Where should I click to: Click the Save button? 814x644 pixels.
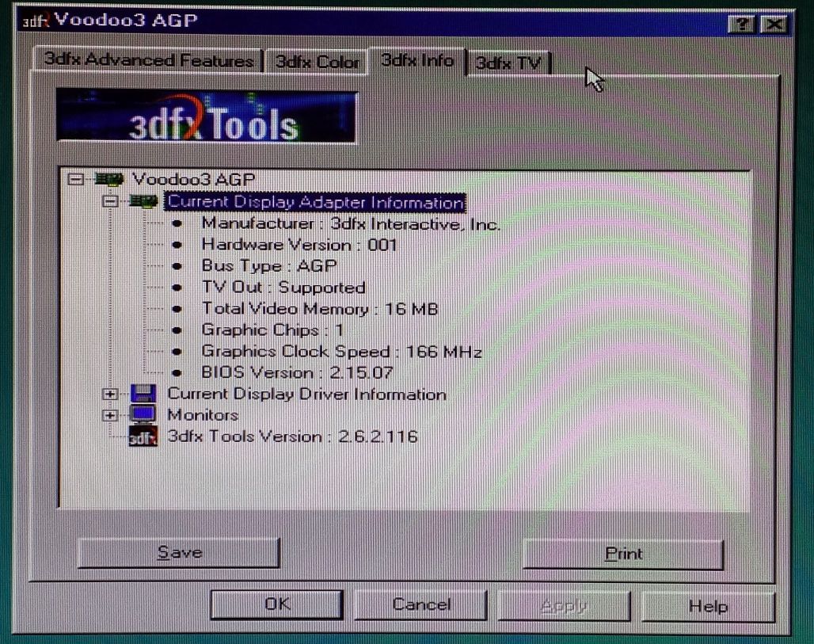point(179,553)
